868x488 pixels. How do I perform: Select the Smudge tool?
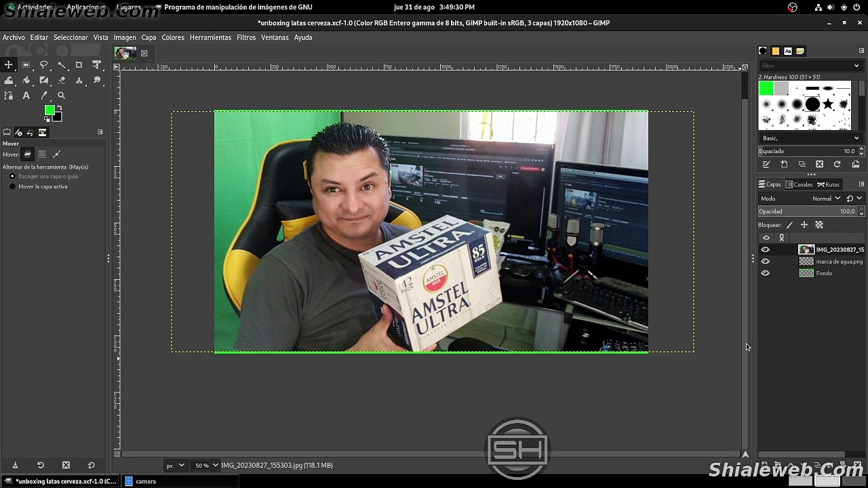97,81
